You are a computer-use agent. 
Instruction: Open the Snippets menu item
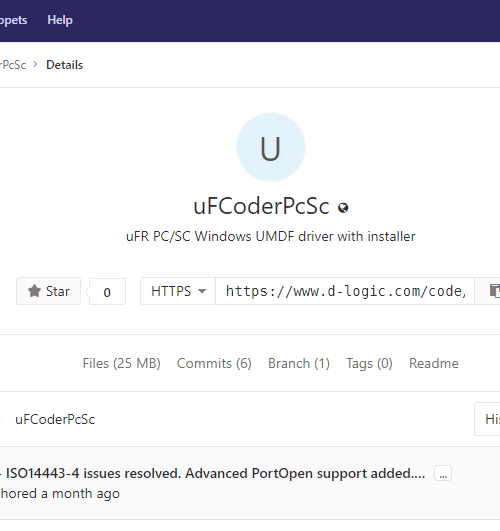[14, 20]
